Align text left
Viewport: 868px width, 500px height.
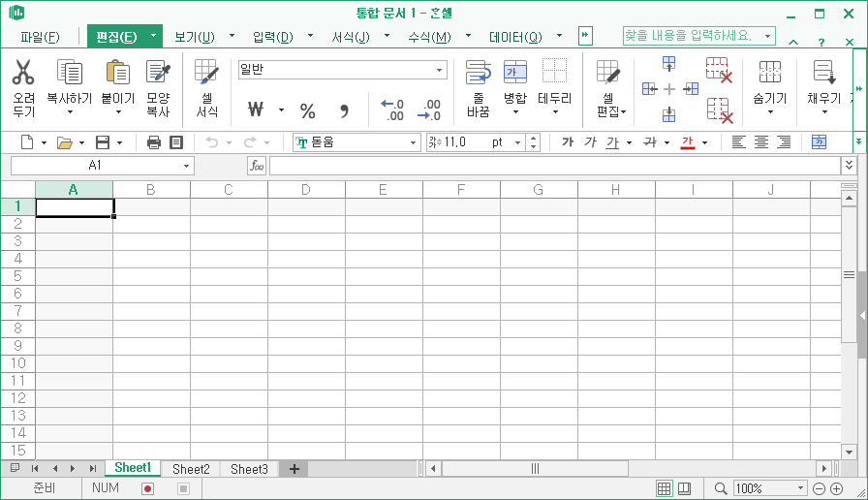738,142
